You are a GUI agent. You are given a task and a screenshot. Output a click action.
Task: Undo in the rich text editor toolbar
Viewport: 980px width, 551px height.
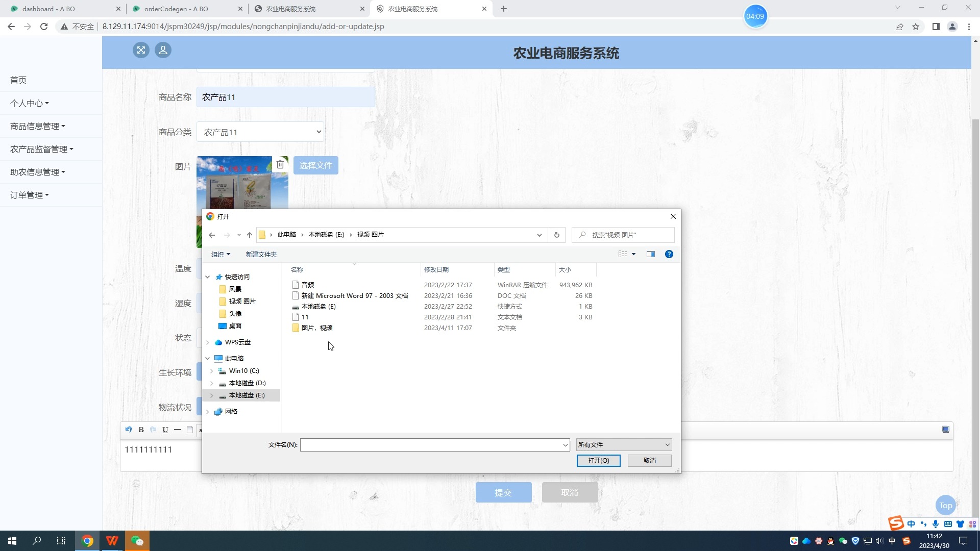(129, 430)
